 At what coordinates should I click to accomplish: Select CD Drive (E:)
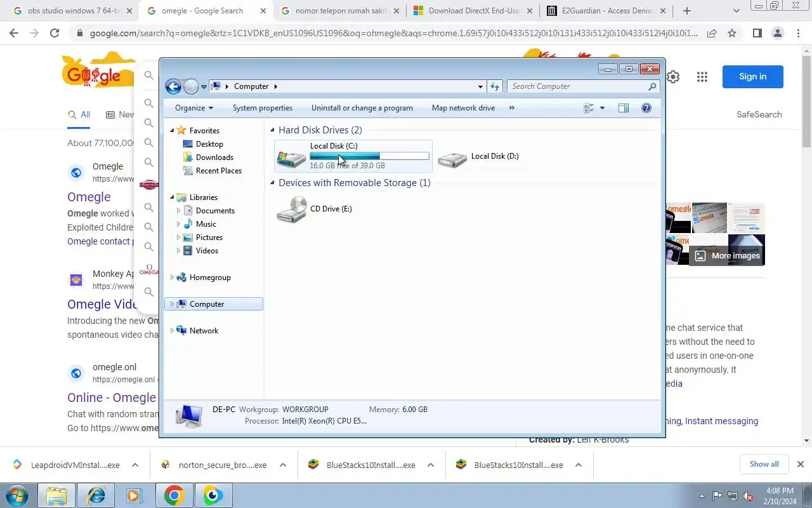click(x=315, y=209)
